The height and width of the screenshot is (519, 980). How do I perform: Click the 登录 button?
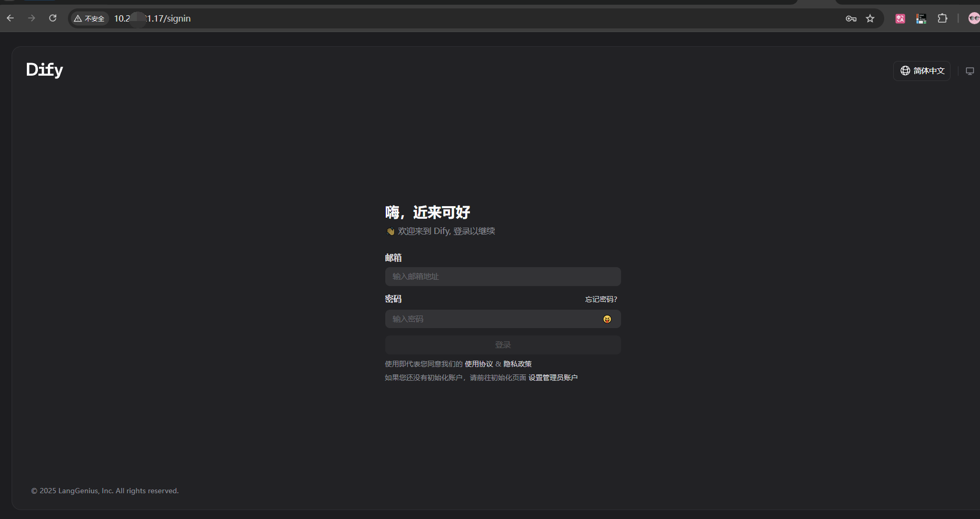[x=503, y=345]
